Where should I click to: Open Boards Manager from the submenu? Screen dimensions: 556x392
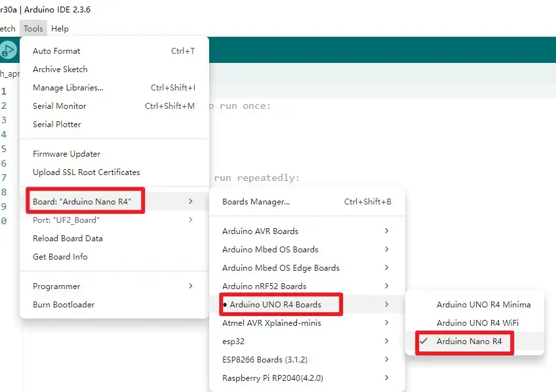tap(307, 202)
